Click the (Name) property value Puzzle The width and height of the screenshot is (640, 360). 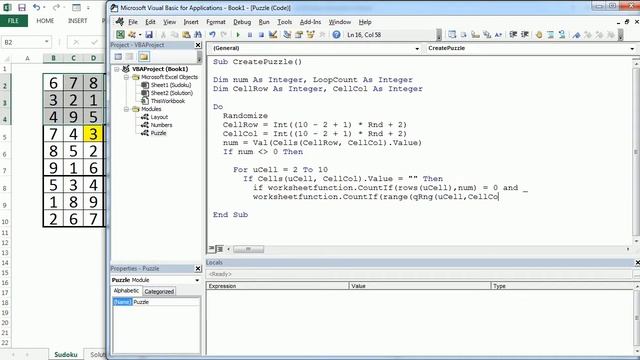(x=166, y=302)
